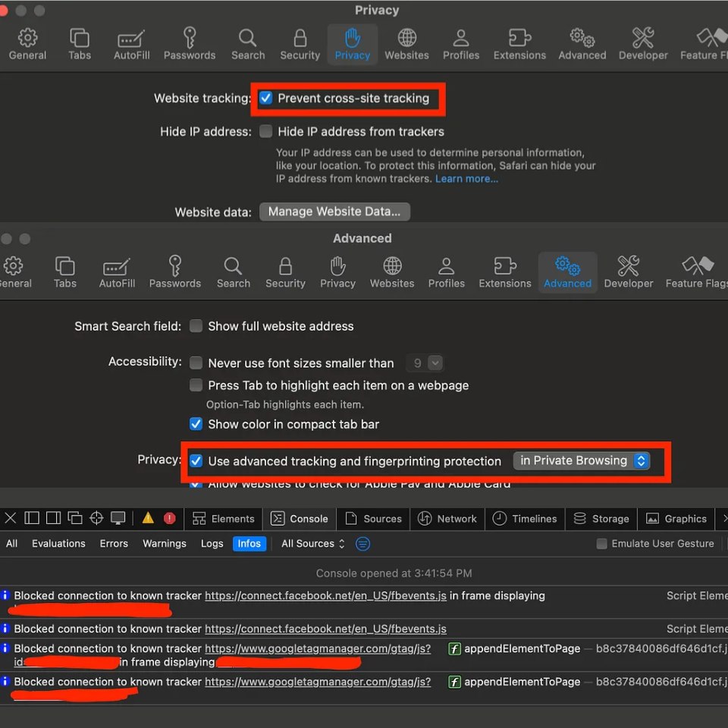The image size is (728, 728).
Task: Open All Sources dropdown in console
Action: tap(313, 544)
